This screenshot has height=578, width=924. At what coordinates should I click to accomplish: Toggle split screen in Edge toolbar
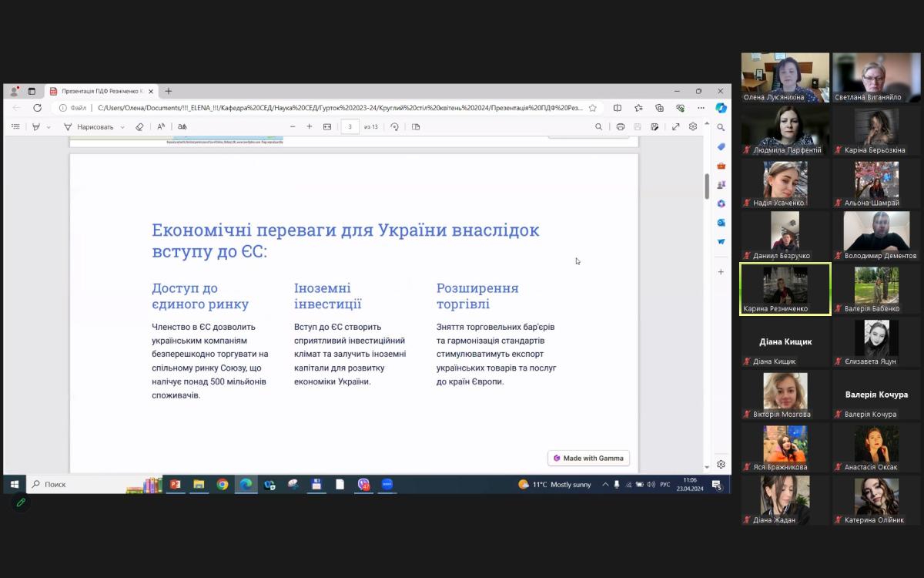point(617,108)
